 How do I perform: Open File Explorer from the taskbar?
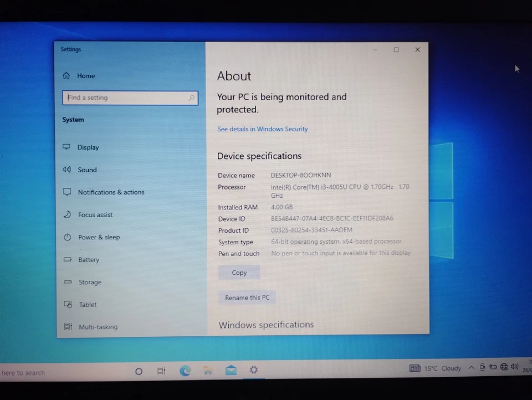tap(208, 371)
